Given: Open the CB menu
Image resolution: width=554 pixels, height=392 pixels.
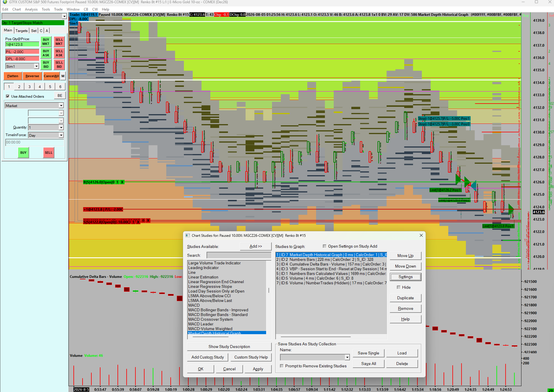Looking at the screenshot, I should click(x=86, y=9).
